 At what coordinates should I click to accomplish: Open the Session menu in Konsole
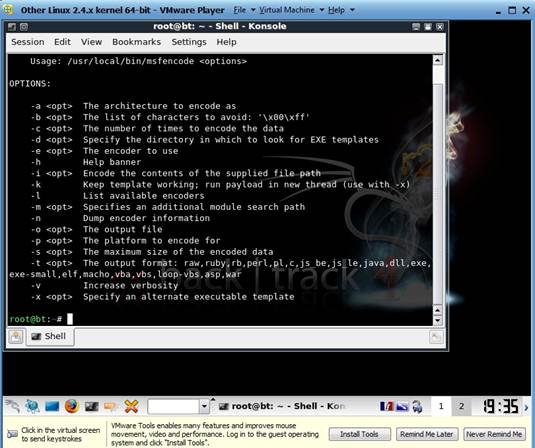28,42
